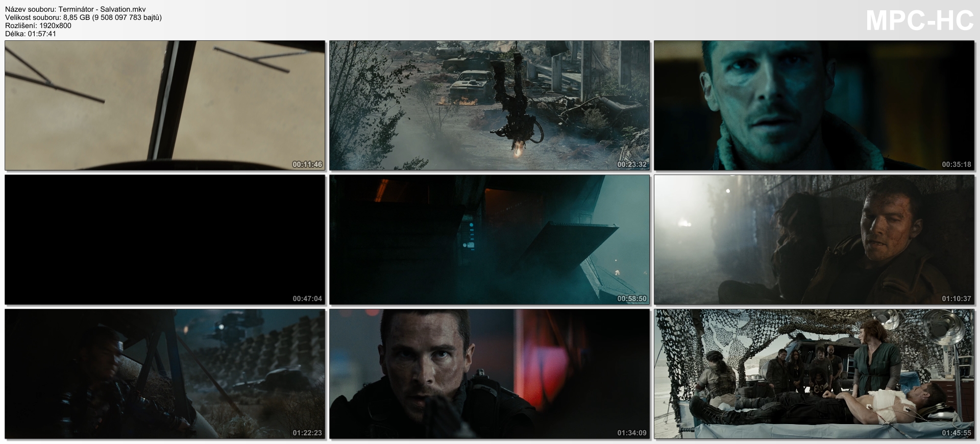Select the thumbnail at 01:22:23
This screenshot has width=980, height=444.
pos(165,374)
